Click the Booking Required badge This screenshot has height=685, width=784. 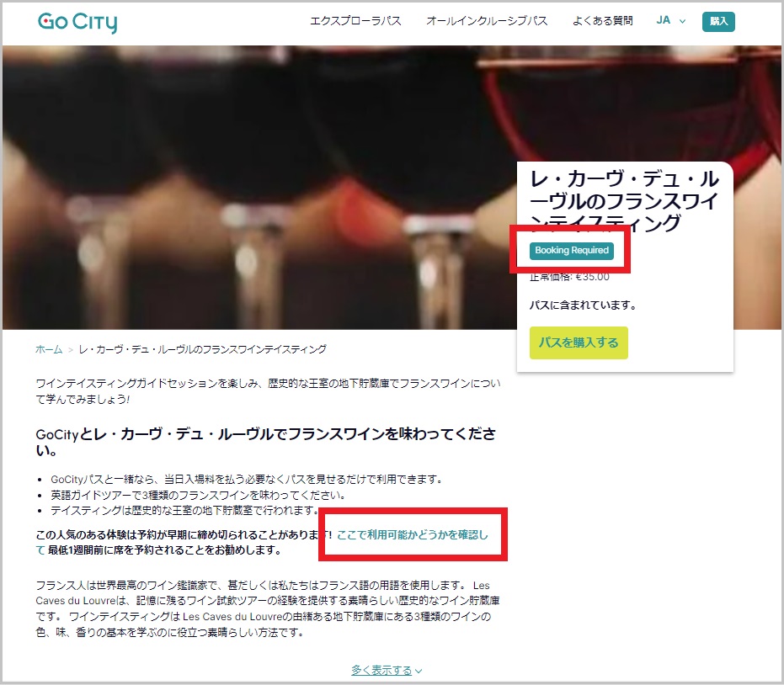click(572, 251)
